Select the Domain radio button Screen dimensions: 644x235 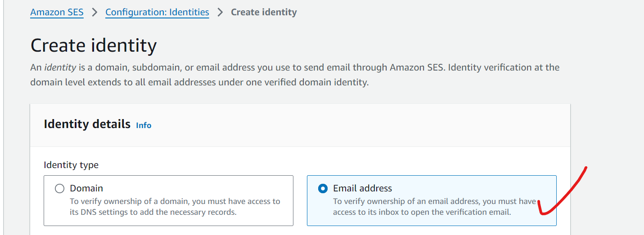pos(59,189)
